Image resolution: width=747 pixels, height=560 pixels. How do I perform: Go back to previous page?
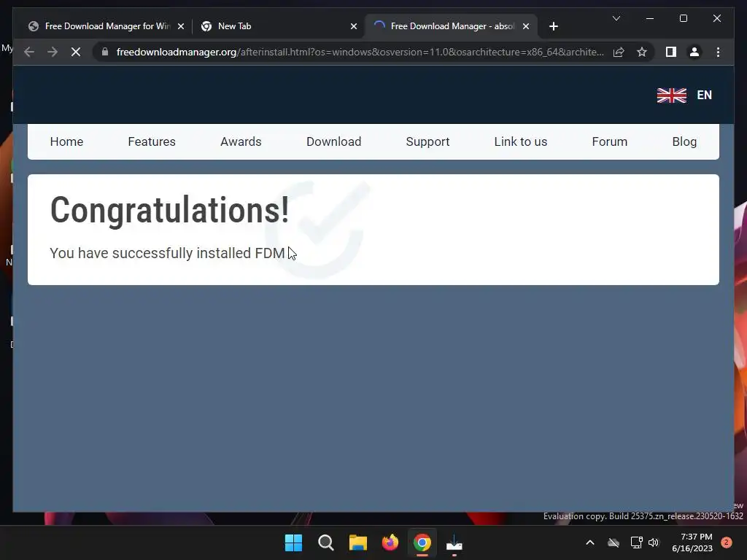29,52
